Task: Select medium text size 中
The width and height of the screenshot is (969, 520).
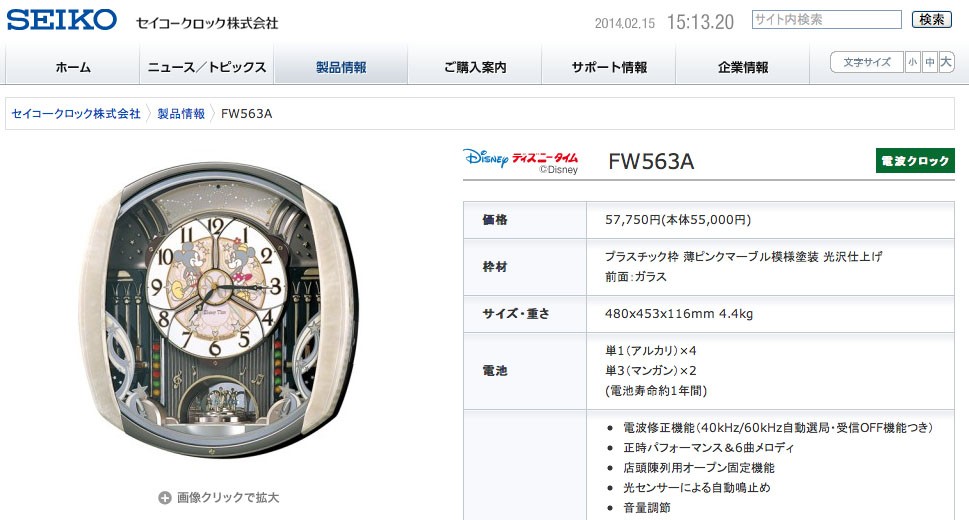Action: pos(929,62)
